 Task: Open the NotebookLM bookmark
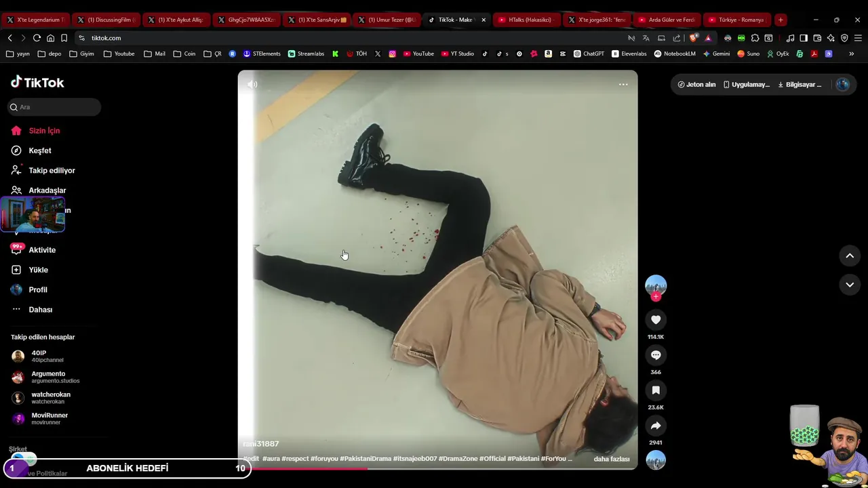click(x=675, y=54)
